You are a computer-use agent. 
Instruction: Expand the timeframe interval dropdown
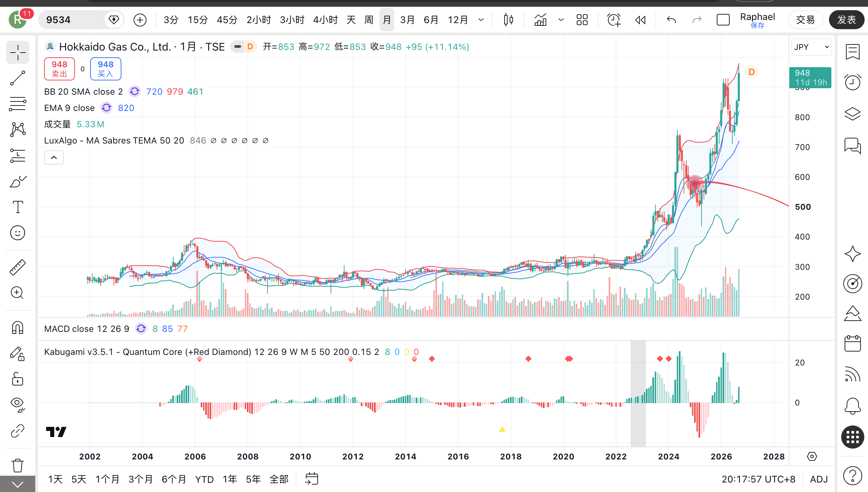click(x=481, y=20)
